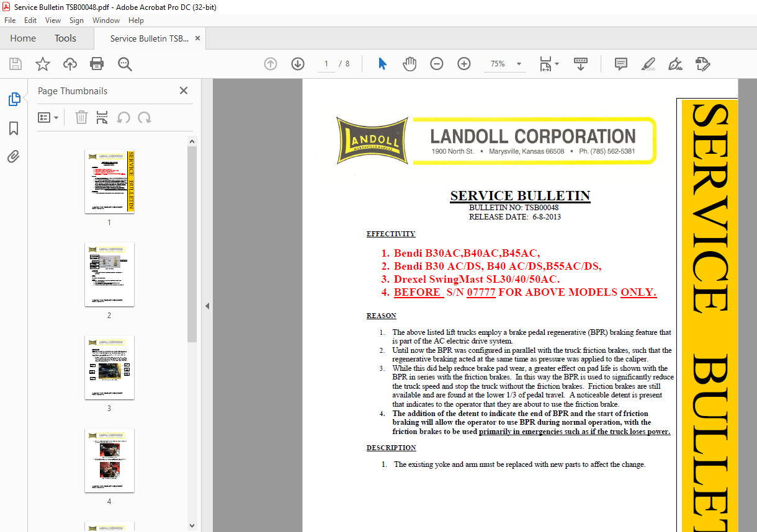Image resolution: width=757 pixels, height=532 pixels.
Task: Click the thumbnails scrollbar down arrow
Action: pyautogui.click(x=192, y=526)
